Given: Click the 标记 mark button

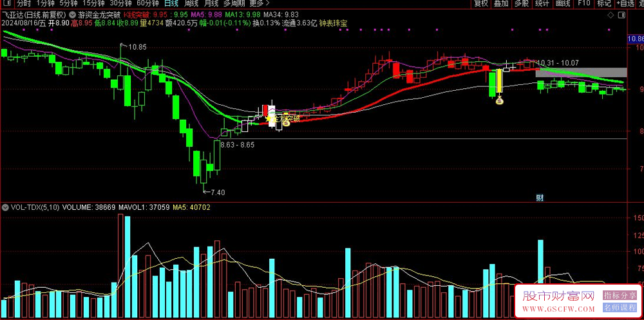Looking at the screenshot, I should click(x=604, y=4).
